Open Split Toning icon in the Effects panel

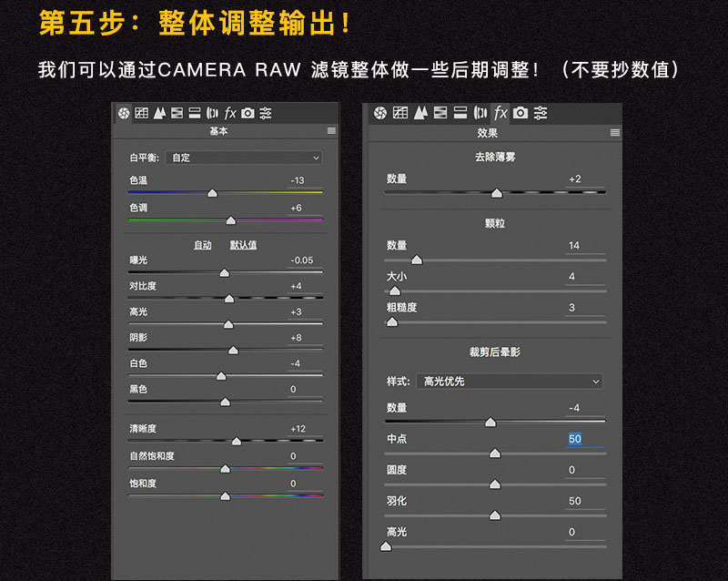[x=460, y=113]
